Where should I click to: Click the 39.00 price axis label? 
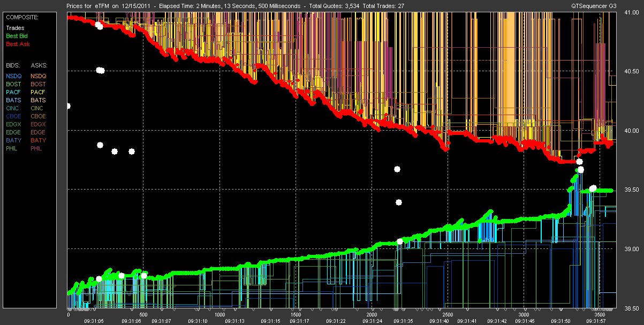(632, 249)
